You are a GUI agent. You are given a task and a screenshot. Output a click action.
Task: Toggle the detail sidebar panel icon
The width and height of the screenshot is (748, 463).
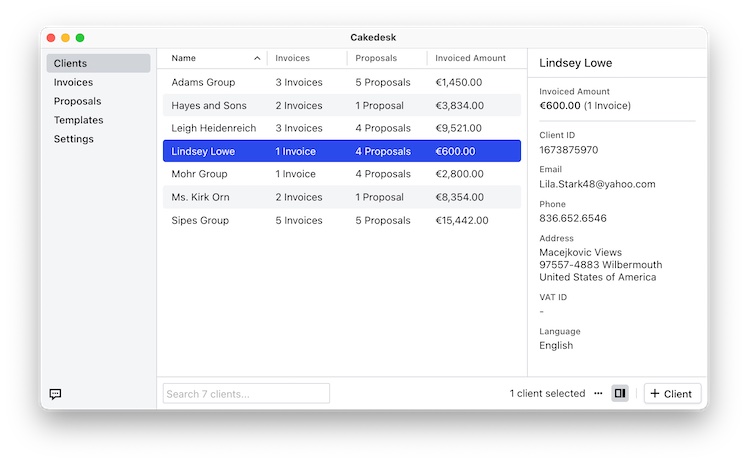[620, 394]
